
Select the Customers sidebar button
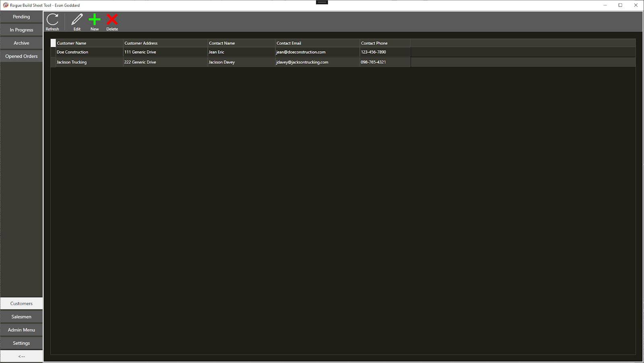[21, 303]
